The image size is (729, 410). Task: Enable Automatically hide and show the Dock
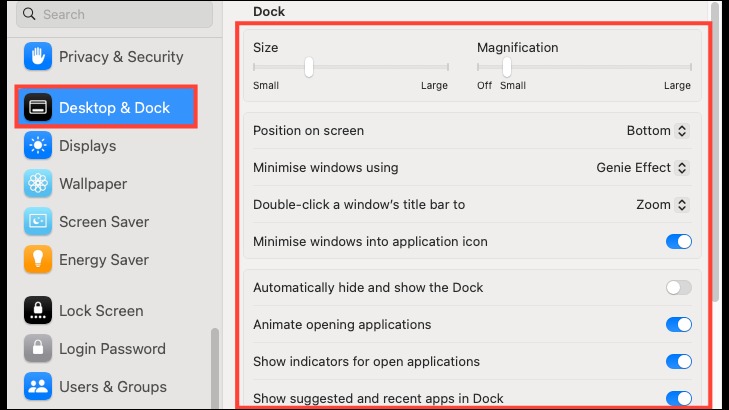tap(678, 288)
